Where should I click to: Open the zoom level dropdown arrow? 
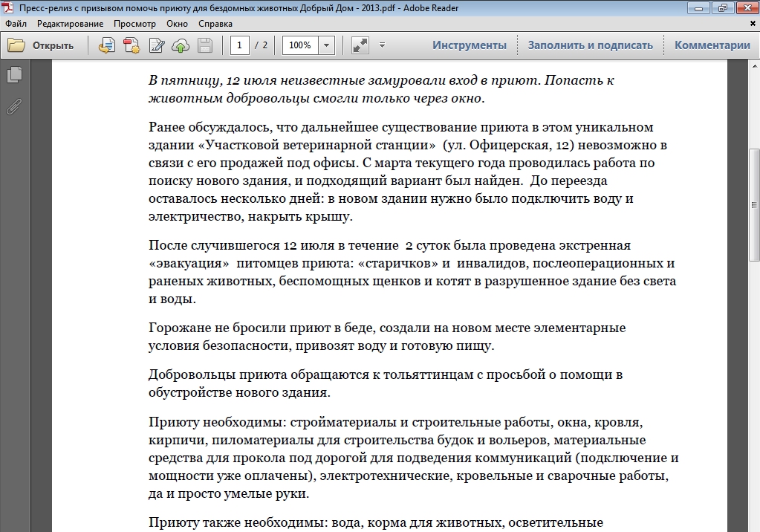pos(326,45)
